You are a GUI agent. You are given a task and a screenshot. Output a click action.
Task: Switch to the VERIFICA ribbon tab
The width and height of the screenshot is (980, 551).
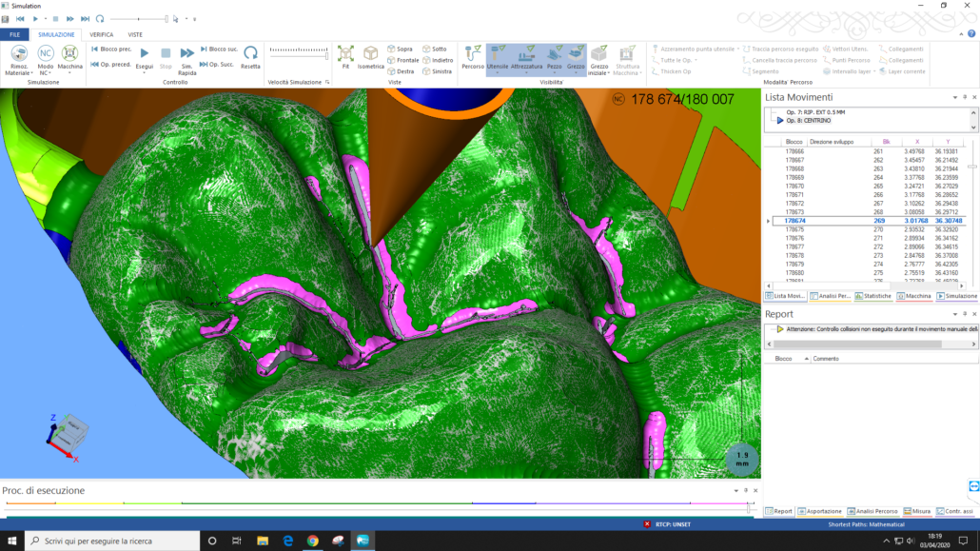coord(101,34)
